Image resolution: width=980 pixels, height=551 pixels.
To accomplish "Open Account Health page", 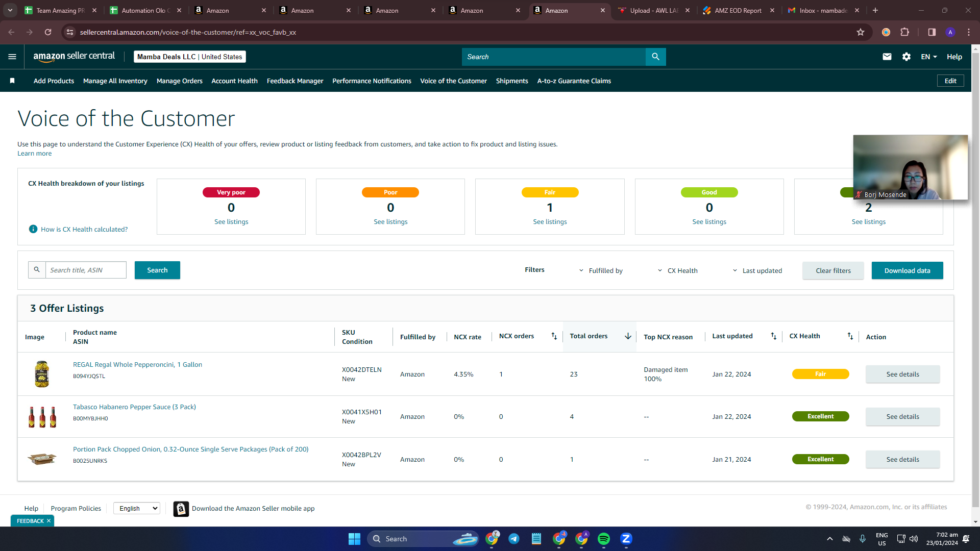I will (235, 81).
